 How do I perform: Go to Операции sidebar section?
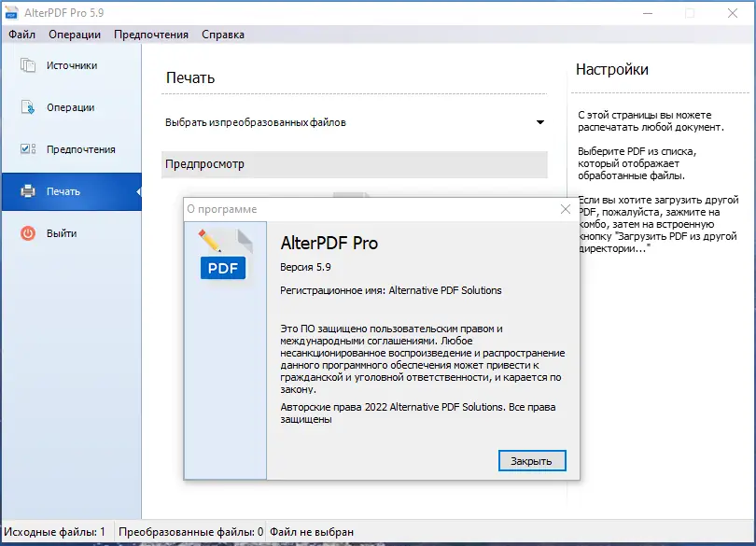[x=72, y=107]
